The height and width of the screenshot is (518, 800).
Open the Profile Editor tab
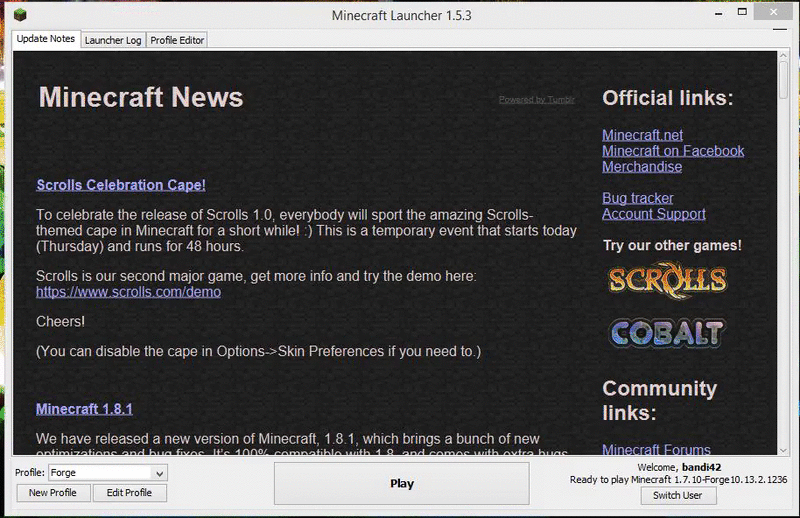177,40
